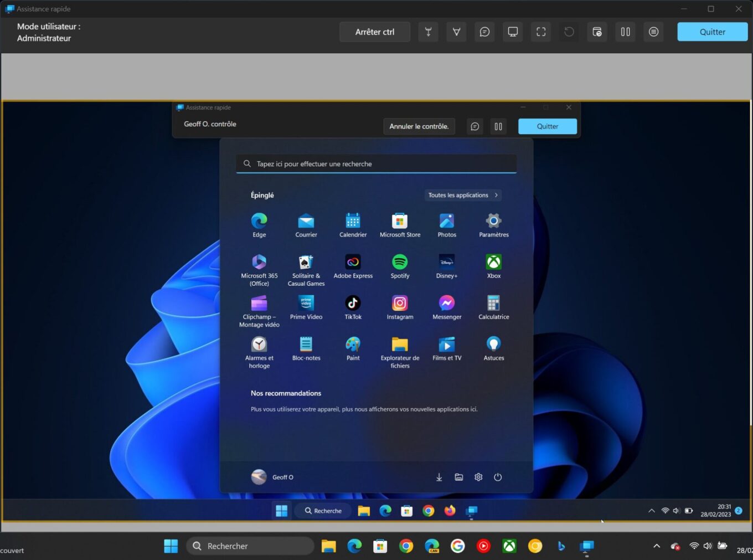Open the Photos app

pyautogui.click(x=447, y=225)
